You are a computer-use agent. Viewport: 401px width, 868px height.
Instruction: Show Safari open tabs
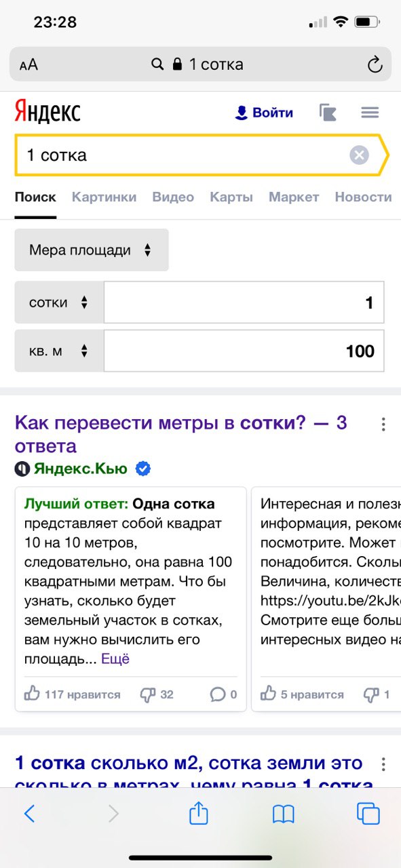[x=368, y=813]
